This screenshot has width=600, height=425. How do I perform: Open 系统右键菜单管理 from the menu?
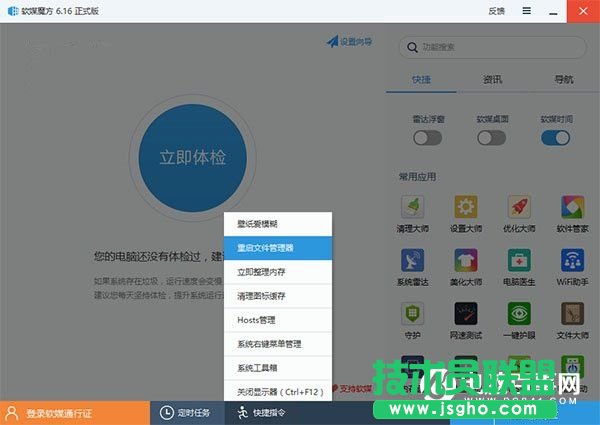click(x=278, y=344)
